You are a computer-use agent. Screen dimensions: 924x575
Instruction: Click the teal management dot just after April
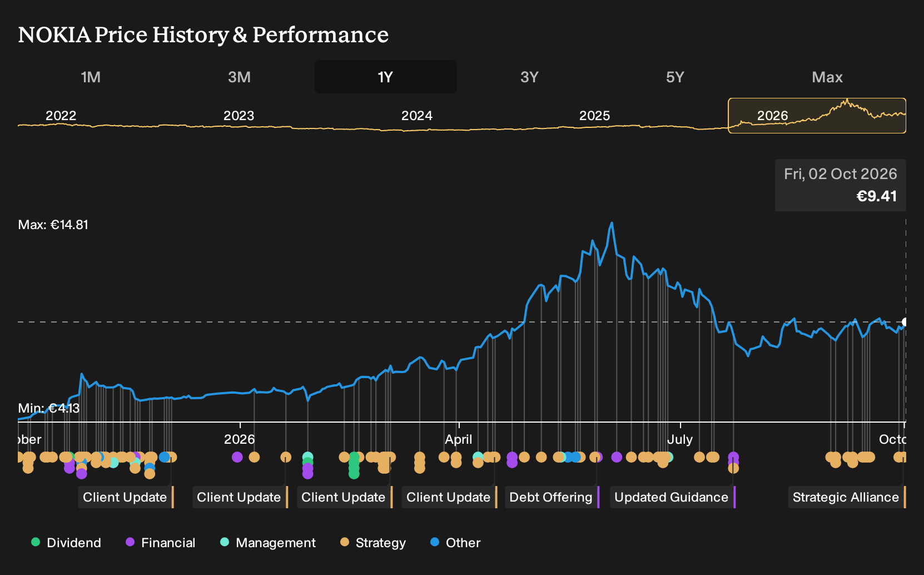pos(478,457)
